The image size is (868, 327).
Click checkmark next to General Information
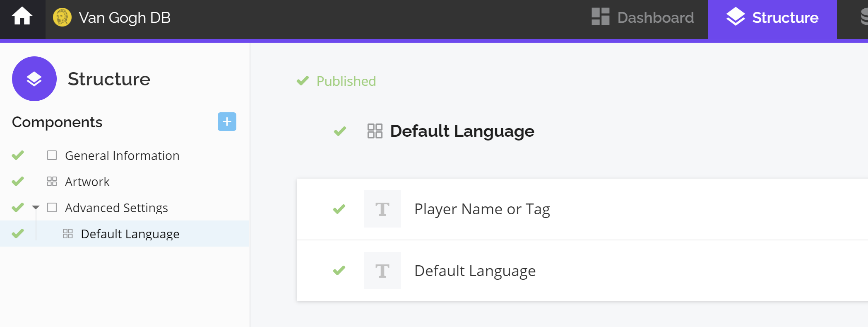tap(18, 155)
